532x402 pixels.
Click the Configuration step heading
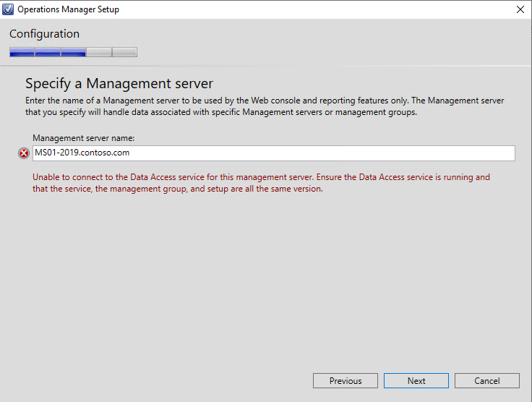pyautogui.click(x=44, y=34)
